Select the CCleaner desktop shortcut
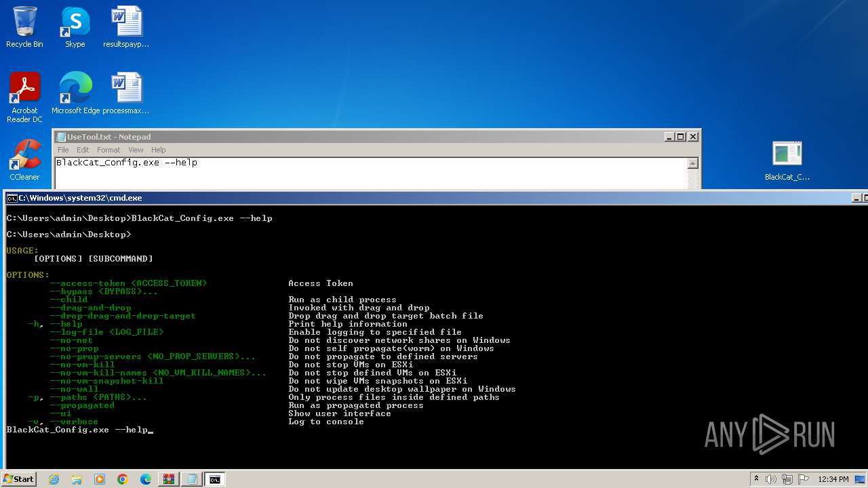Image resolution: width=868 pixels, height=488 pixels. click(24, 159)
